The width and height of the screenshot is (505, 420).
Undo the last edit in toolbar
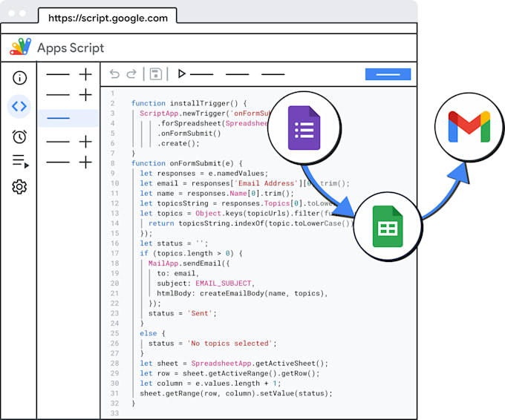(114, 74)
